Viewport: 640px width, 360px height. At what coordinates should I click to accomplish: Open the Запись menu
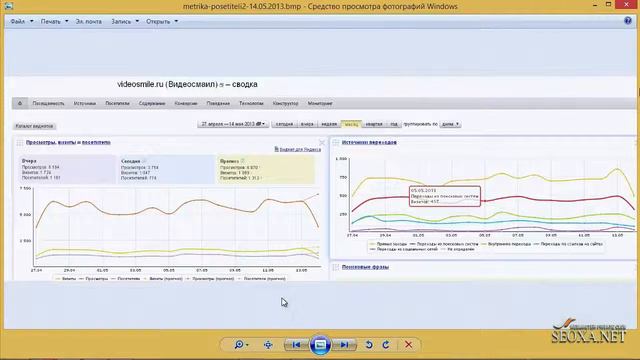tap(121, 21)
